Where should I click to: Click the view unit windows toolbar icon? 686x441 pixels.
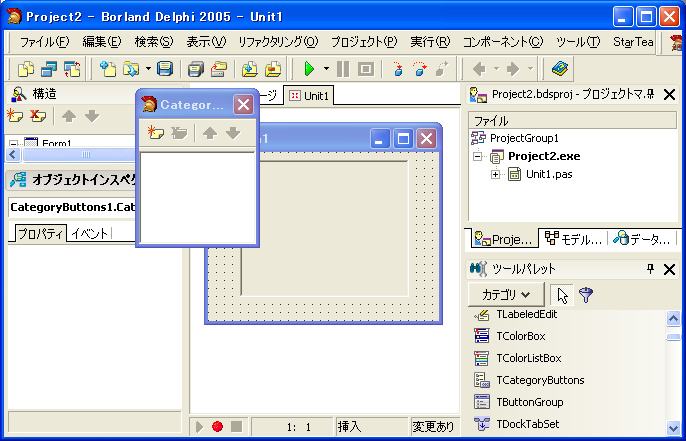49,69
